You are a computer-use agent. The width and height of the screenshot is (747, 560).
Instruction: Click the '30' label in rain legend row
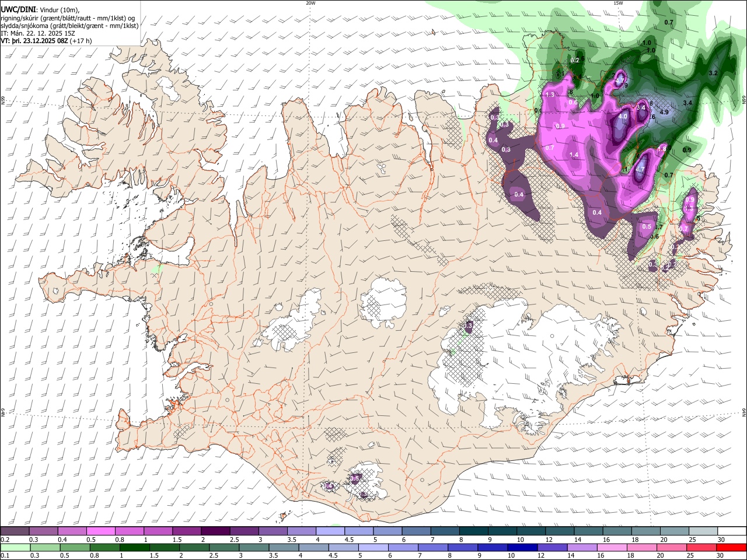[721, 555]
